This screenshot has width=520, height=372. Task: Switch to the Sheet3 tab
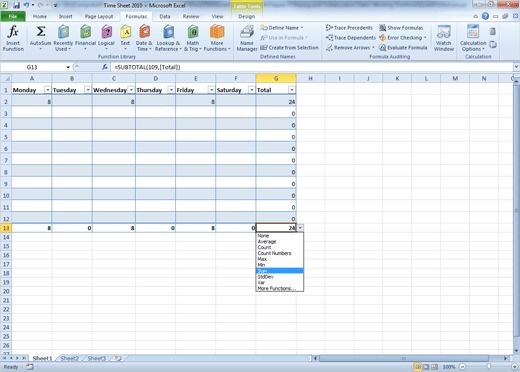point(97,358)
